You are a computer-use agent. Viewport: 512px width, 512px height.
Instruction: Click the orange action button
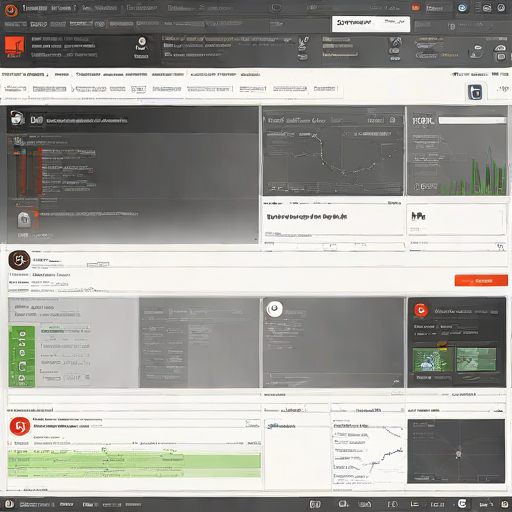[481, 281]
